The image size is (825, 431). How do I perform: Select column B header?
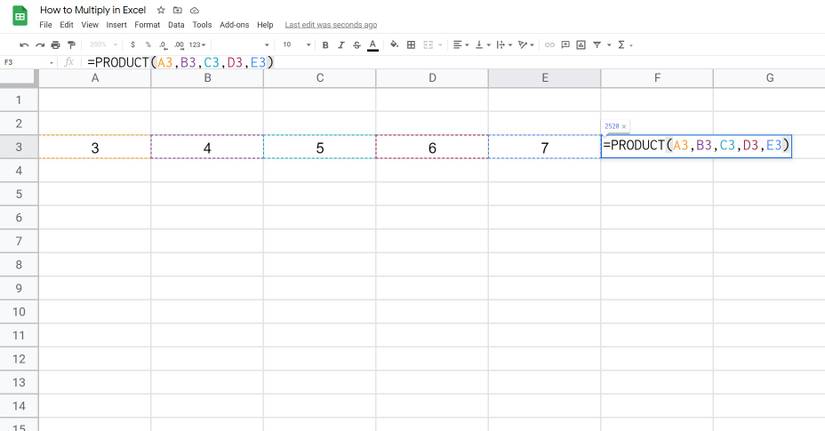pos(207,78)
